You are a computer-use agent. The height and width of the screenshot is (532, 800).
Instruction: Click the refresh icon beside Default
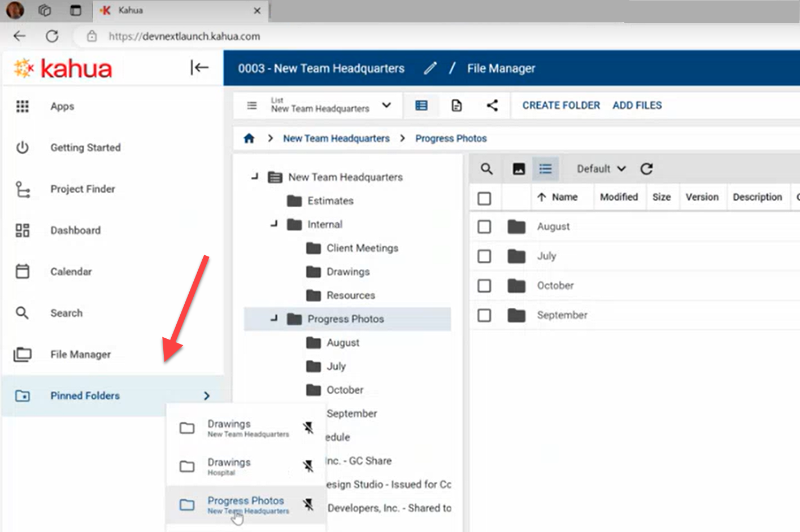pos(646,169)
